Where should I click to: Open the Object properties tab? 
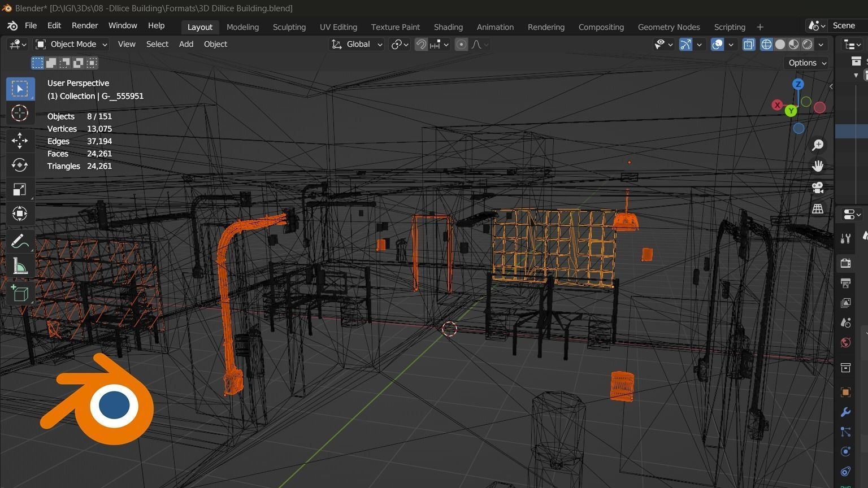(846, 392)
